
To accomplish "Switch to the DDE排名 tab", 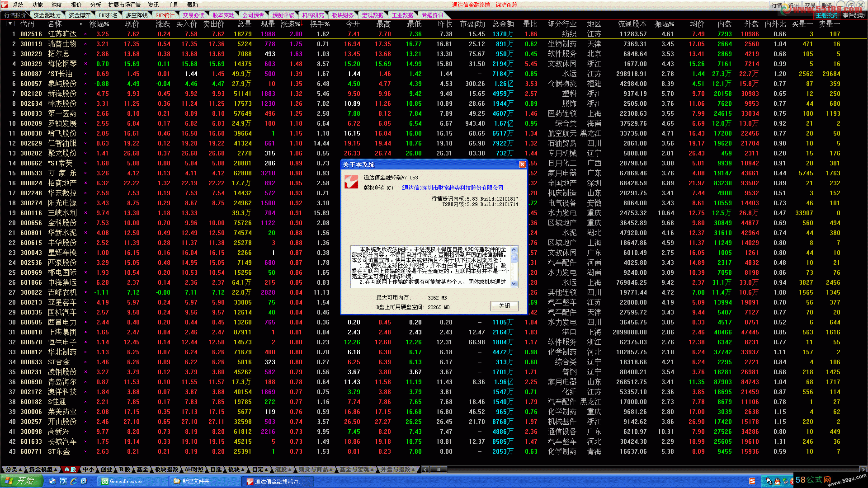I will pyautogui.click(x=108, y=15).
